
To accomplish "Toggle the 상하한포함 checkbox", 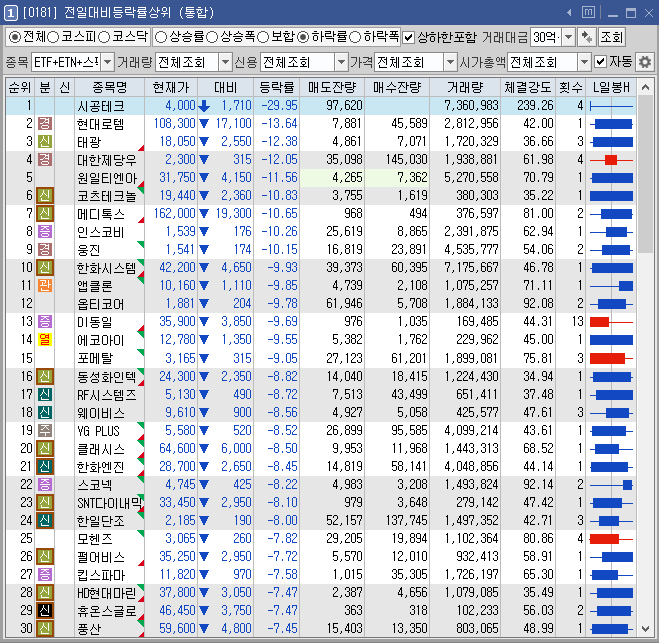I will (x=408, y=37).
